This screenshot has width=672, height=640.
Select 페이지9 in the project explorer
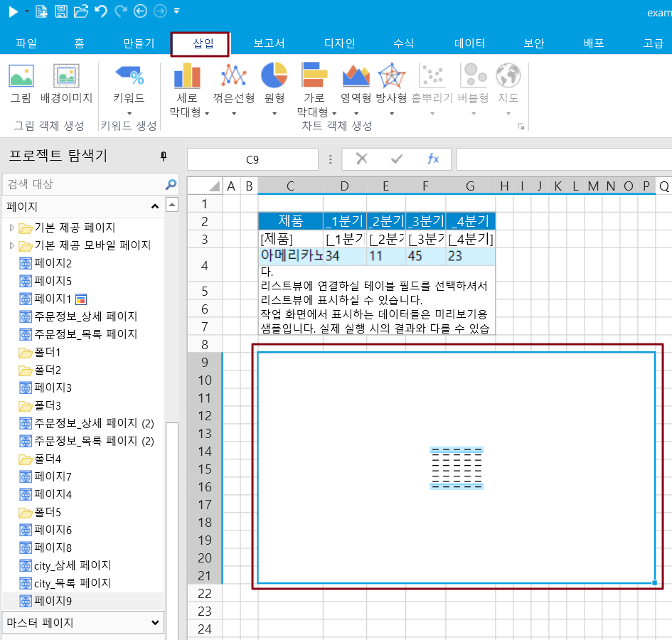coord(53,601)
